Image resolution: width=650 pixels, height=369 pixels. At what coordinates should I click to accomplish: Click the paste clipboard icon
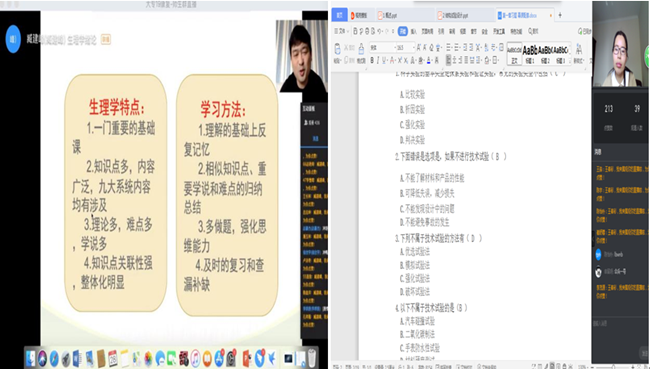pos(337,49)
